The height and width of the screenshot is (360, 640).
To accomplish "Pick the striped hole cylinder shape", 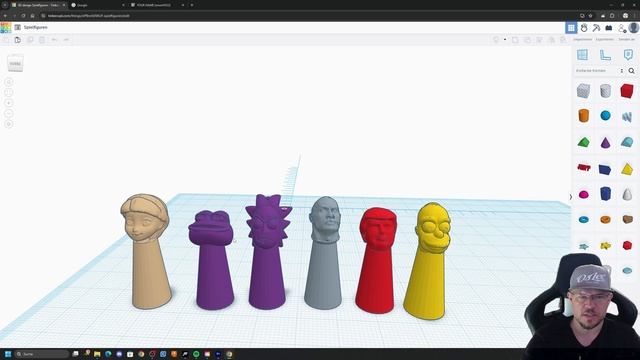I will (x=605, y=91).
